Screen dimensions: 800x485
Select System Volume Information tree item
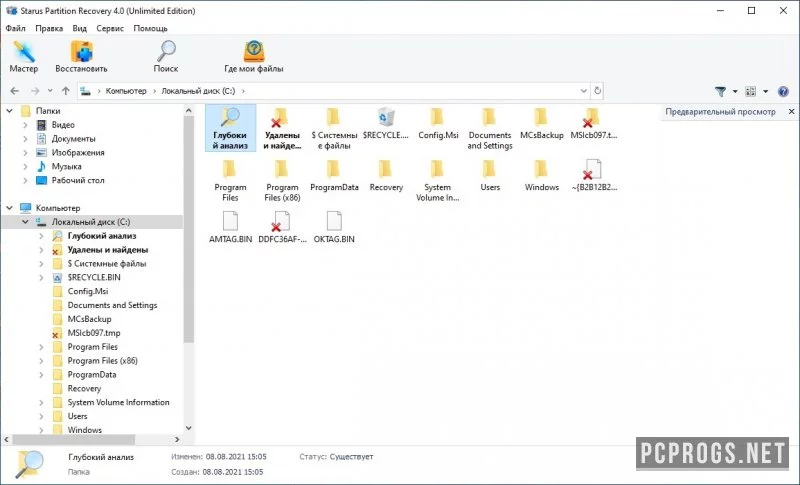tap(118, 402)
